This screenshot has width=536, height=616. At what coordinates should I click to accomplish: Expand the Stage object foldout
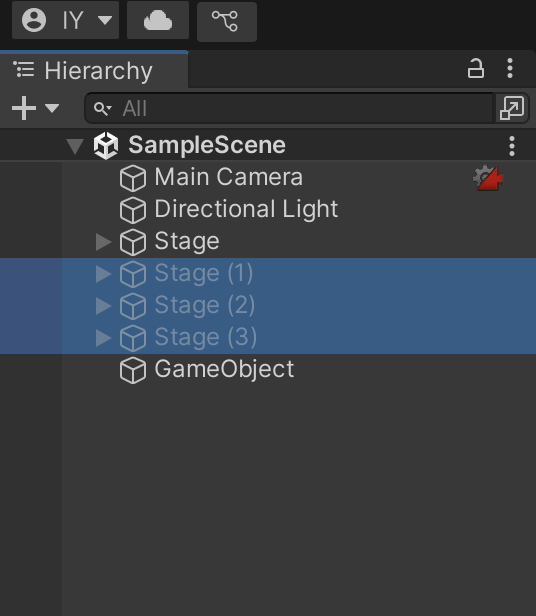pyautogui.click(x=103, y=242)
